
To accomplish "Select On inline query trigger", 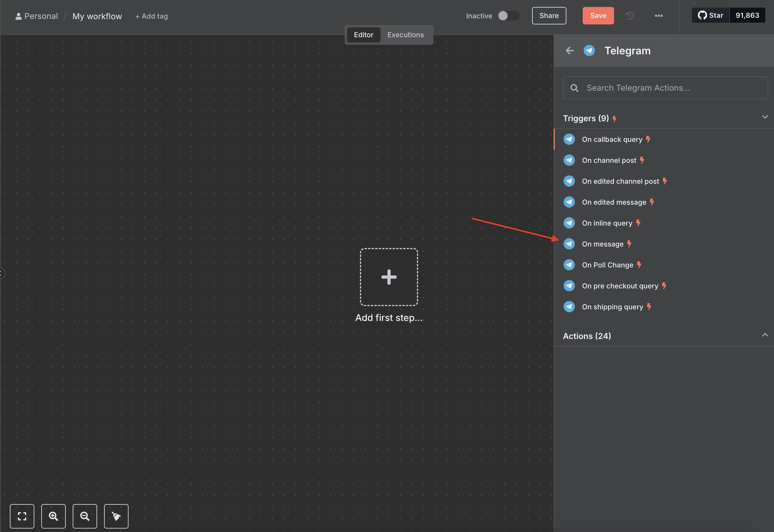I will [x=664, y=223].
